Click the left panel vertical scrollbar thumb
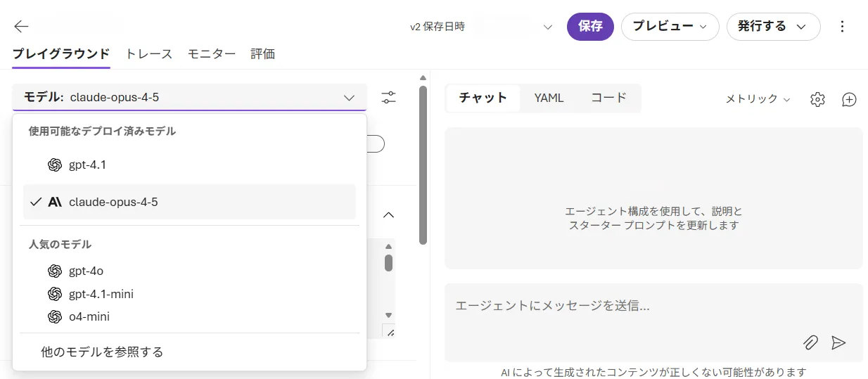868x379 pixels. [x=423, y=165]
